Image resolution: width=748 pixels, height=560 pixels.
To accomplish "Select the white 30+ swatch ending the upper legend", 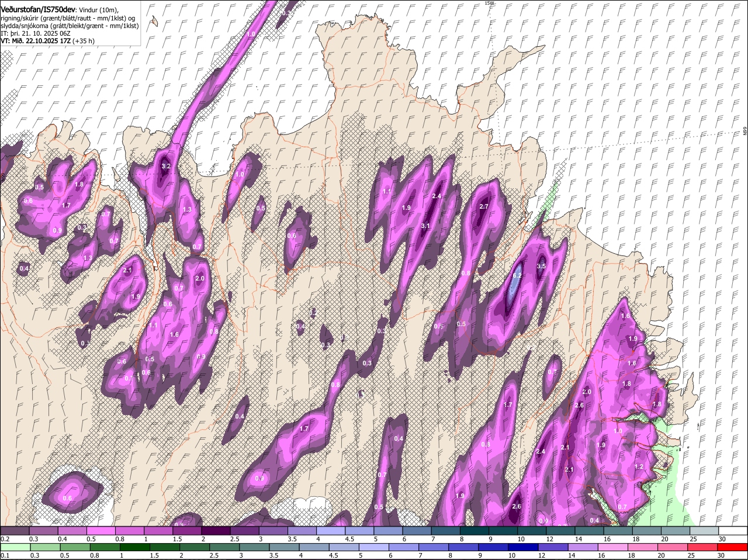I will [733, 530].
